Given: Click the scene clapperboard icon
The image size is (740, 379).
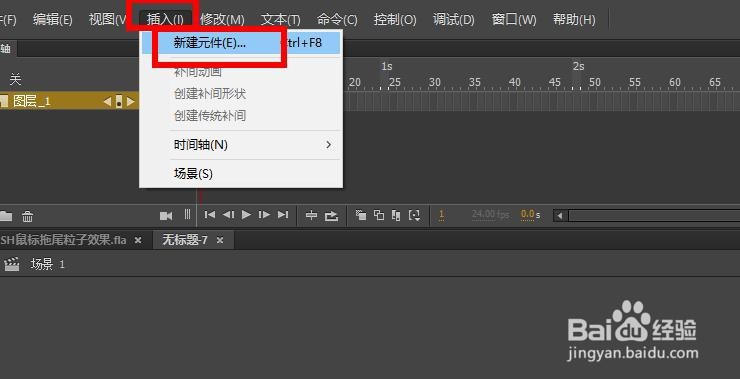Looking at the screenshot, I should [11, 264].
